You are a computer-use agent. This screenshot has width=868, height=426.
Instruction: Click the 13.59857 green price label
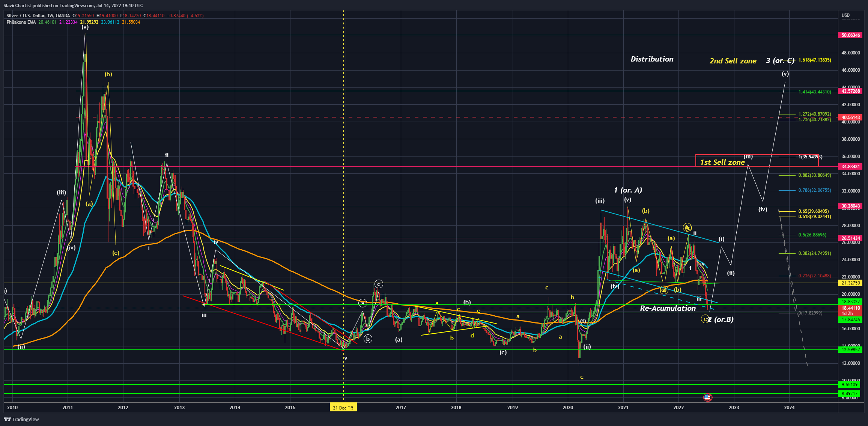(x=850, y=350)
